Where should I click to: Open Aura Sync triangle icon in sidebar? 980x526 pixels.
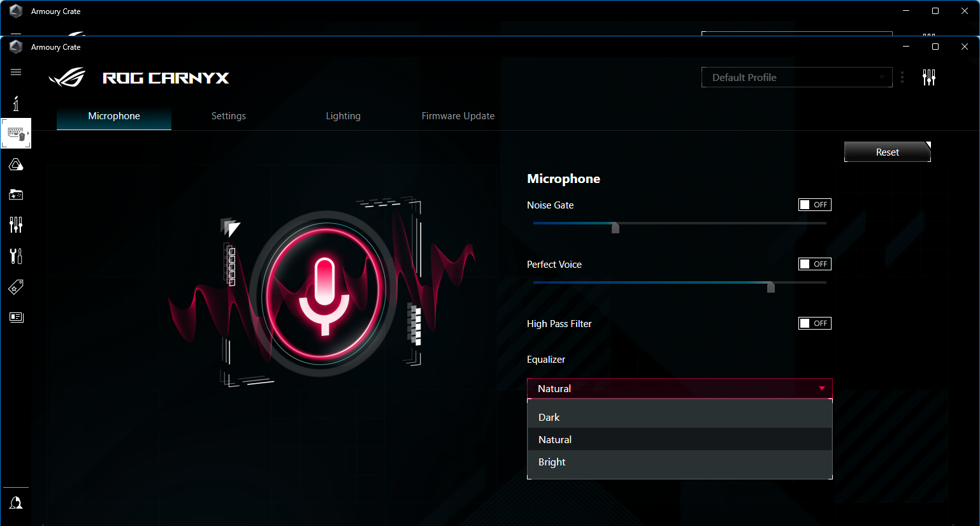(x=16, y=164)
